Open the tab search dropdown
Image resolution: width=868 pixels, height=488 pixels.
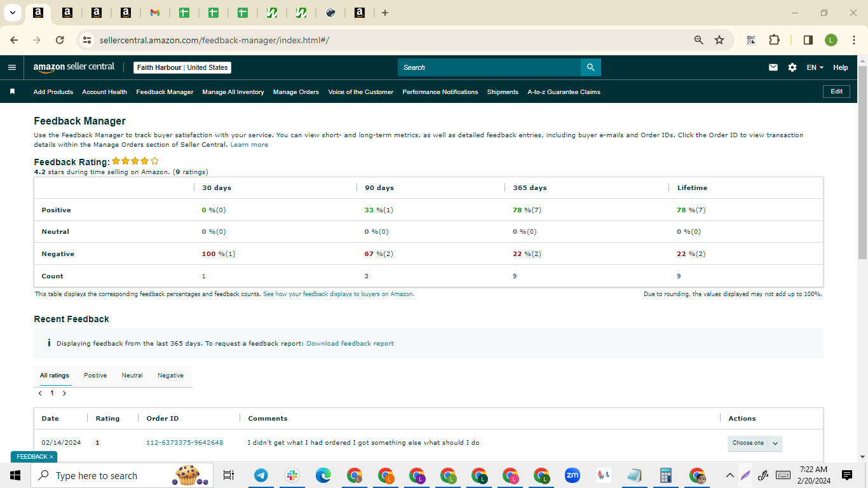pos(12,13)
